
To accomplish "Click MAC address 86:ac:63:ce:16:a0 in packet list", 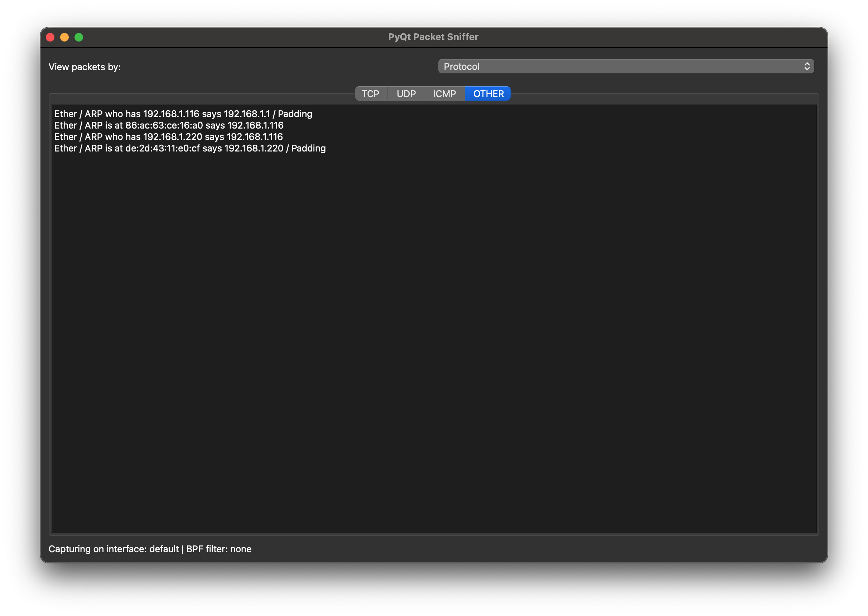I will [x=164, y=125].
